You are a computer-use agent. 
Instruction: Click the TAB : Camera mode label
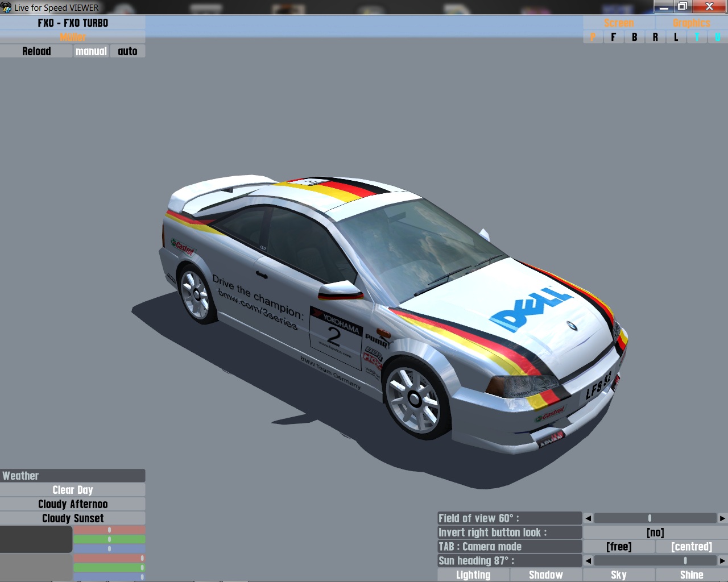point(510,547)
